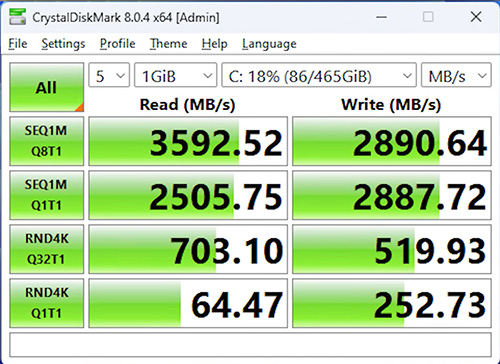
Task: Open the drive selector showing C: 18%
Action: click(319, 75)
